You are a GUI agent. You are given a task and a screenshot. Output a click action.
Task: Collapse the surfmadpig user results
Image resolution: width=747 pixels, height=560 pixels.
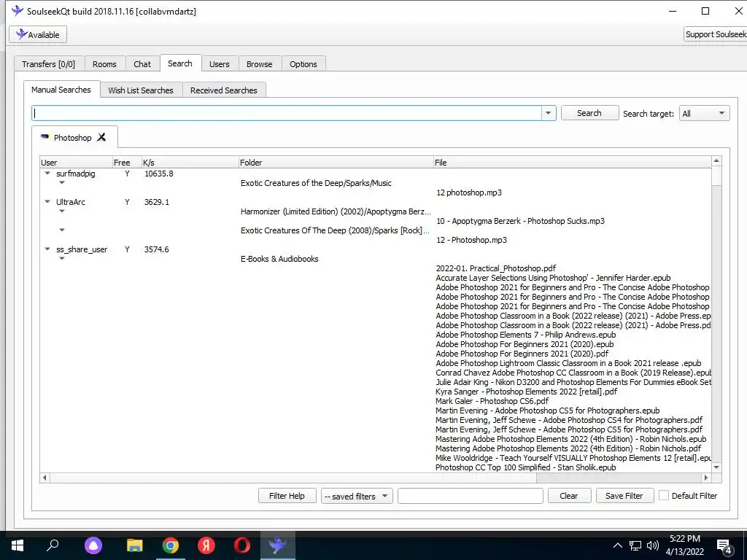47,174
